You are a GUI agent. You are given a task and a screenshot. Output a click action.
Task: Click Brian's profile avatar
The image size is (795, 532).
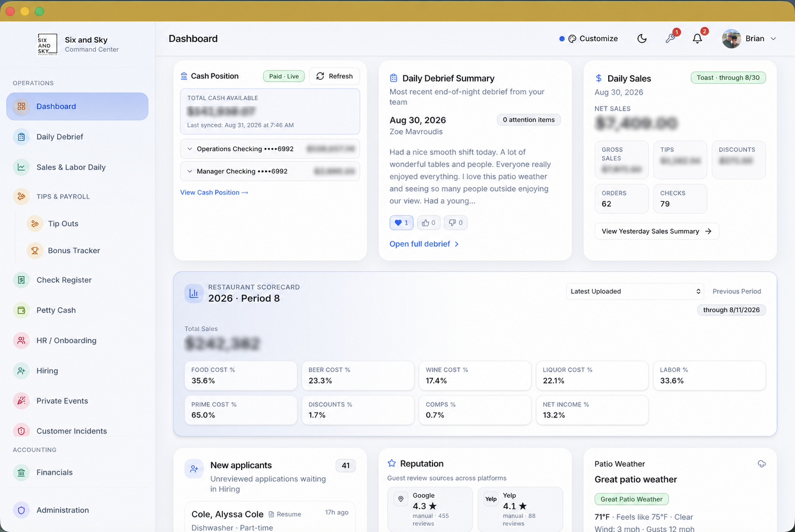(x=731, y=38)
